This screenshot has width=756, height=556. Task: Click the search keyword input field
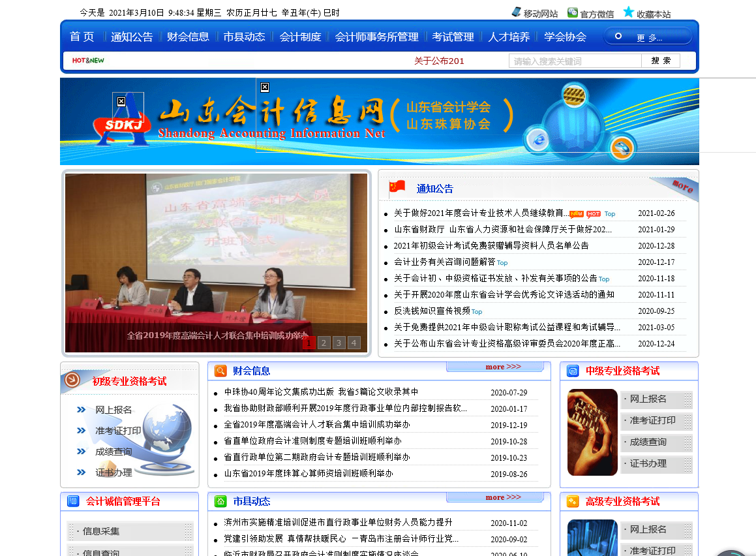[575, 61]
